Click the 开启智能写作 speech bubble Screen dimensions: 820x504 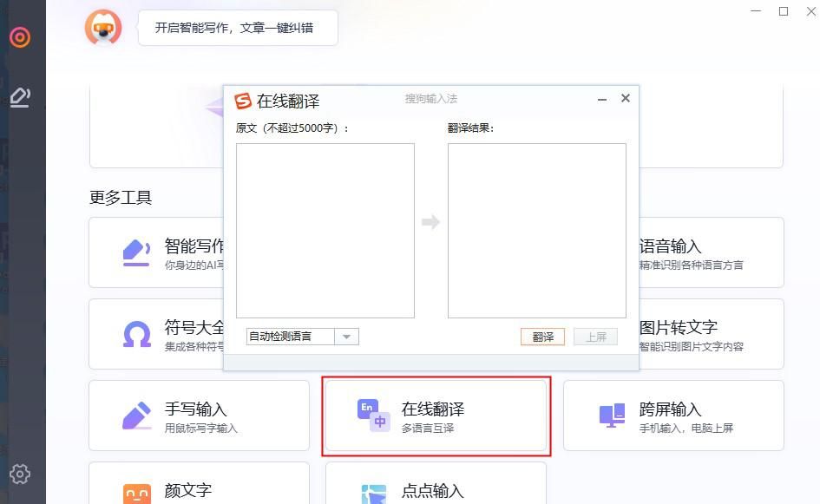click(x=238, y=28)
